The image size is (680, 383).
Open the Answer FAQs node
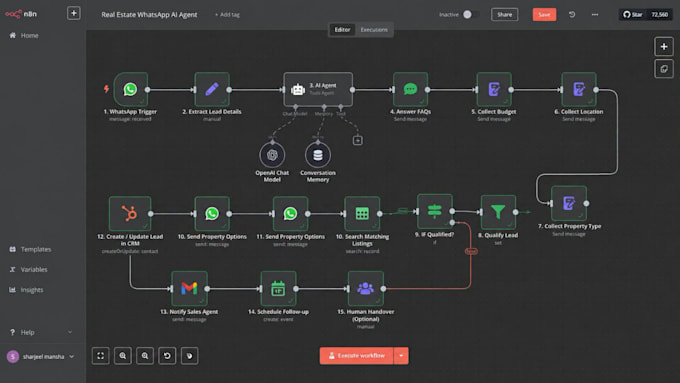tap(410, 89)
